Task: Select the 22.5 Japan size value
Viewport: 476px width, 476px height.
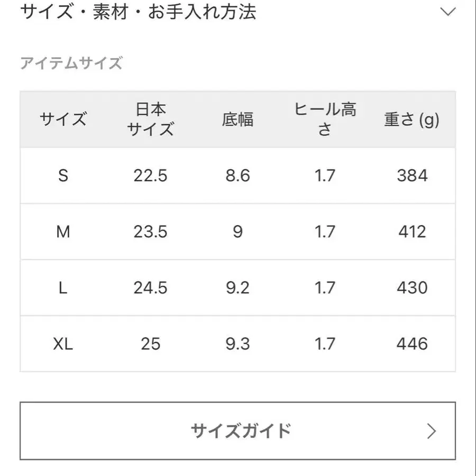Action: tap(151, 176)
